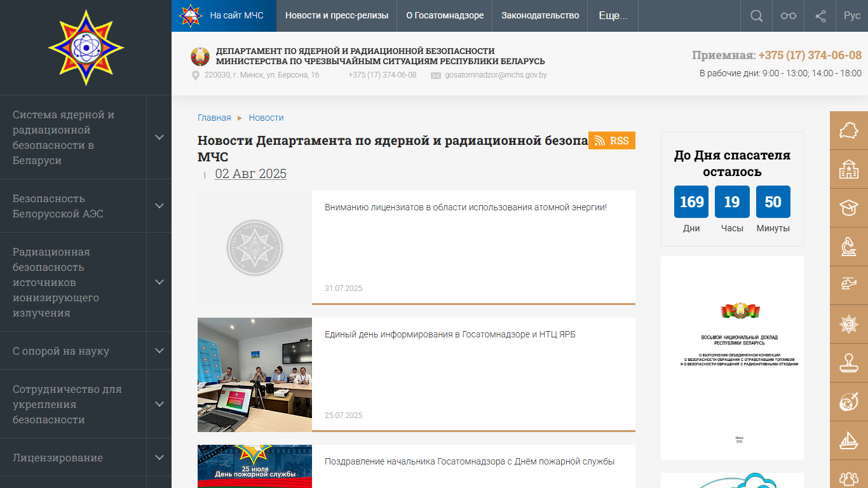Click the map pin icon beside the address
Image resolution: width=868 pixels, height=488 pixels.
tap(196, 76)
